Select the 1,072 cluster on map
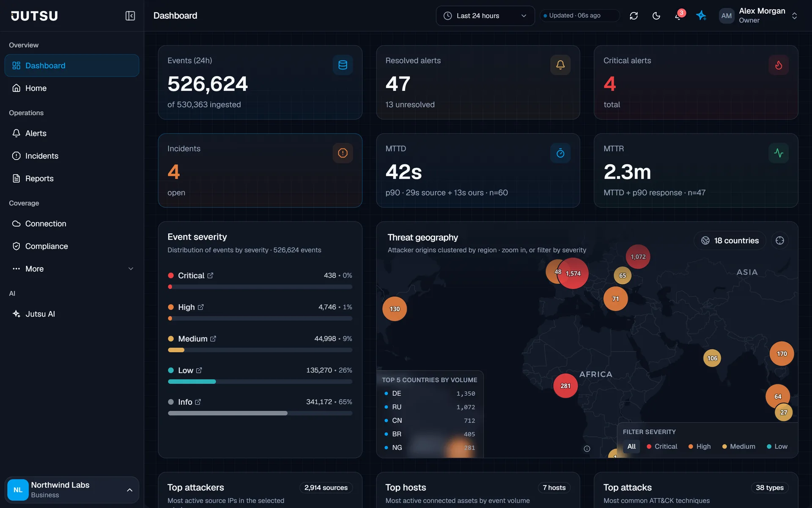This screenshot has height=508, width=812. pyautogui.click(x=638, y=257)
